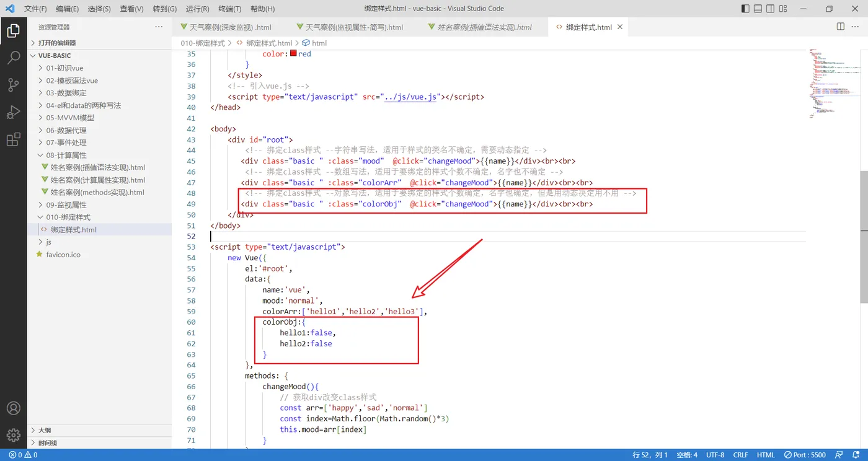Switch to 姓名案例(插值语法实现).html tab
This screenshot has width=868, height=461.
pyautogui.click(x=484, y=27)
